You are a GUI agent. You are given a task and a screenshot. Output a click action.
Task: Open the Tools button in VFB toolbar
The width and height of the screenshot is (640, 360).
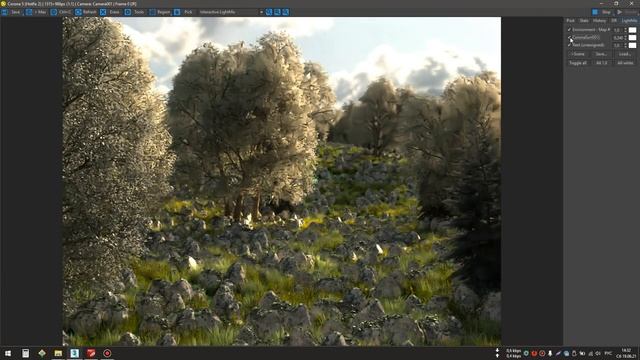click(x=135, y=12)
